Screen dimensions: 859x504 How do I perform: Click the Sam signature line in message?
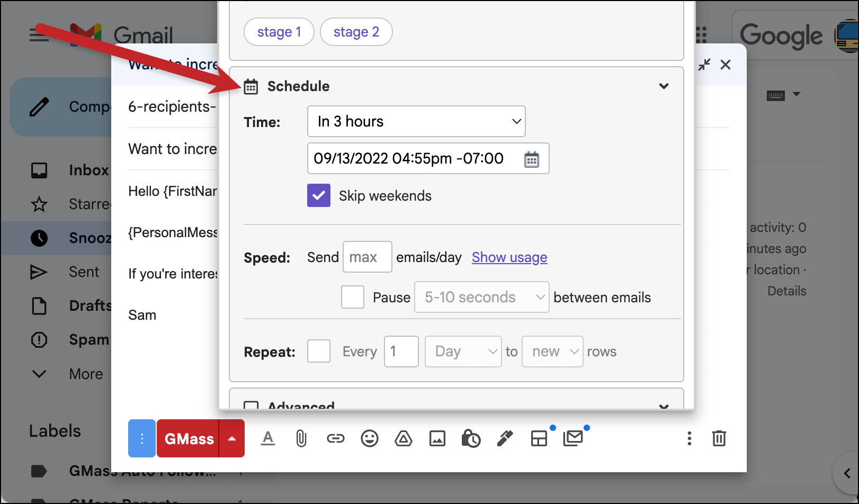pyautogui.click(x=142, y=315)
